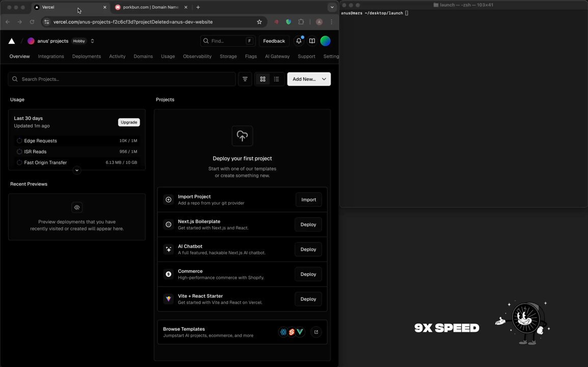Open the Activity tab

pos(117,56)
